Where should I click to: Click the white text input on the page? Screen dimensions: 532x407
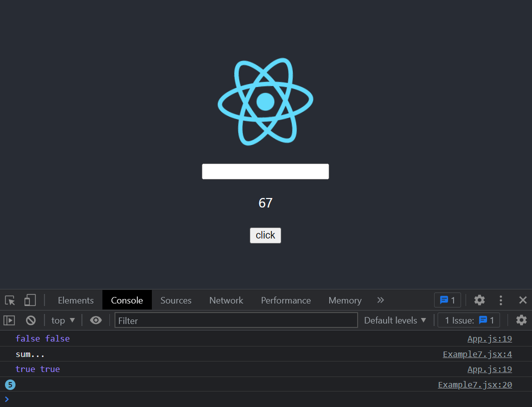click(265, 171)
